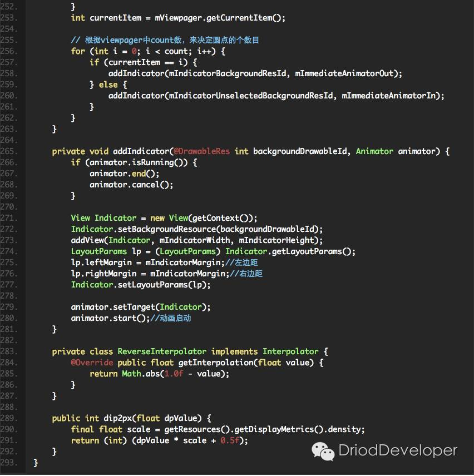Viewport: 474px width, 476px height.
Task: Click 'animator.end();' line
Action: click(124, 173)
